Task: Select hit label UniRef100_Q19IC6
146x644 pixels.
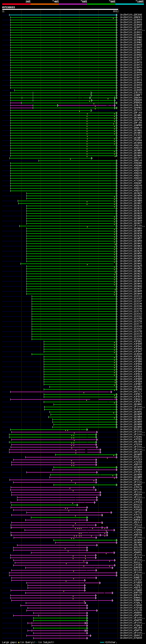Action: (131, 296)
